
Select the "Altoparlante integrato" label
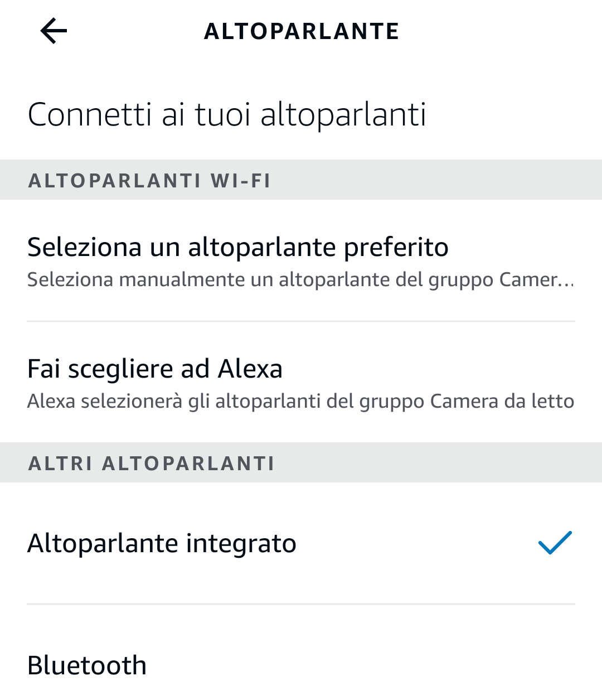click(x=162, y=543)
